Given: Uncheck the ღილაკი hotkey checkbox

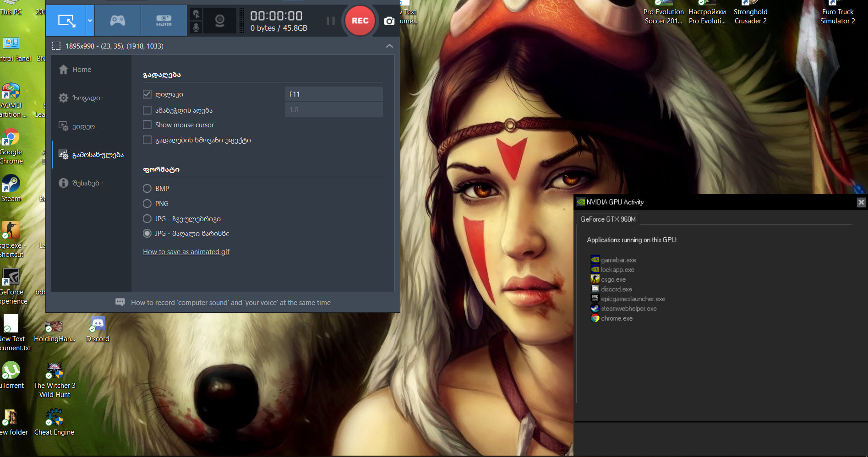Looking at the screenshot, I should pyautogui.click(x=147, y=94).
